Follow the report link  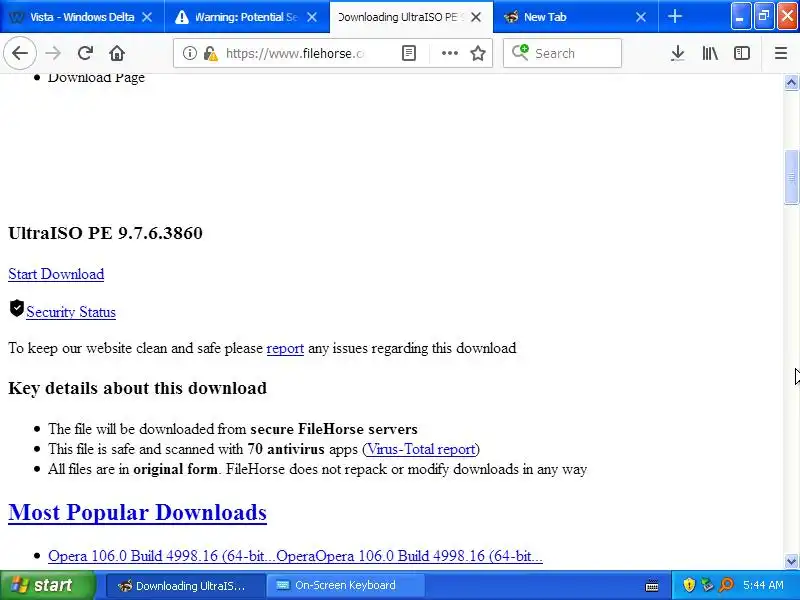(285, 348)
